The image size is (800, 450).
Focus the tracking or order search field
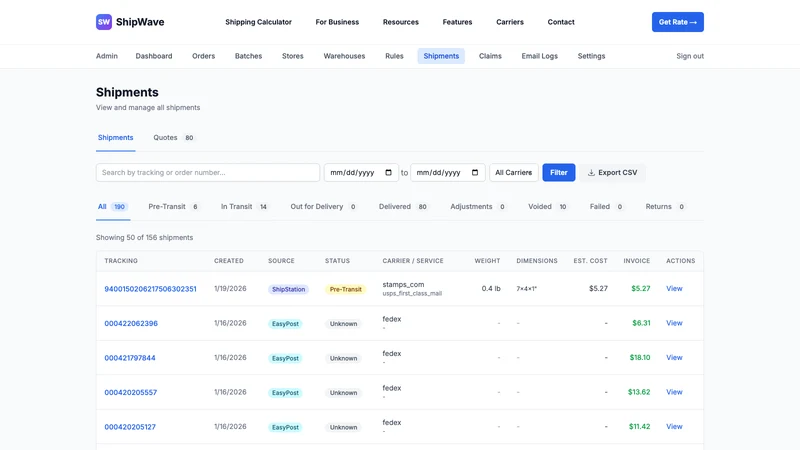click(208, 172)
